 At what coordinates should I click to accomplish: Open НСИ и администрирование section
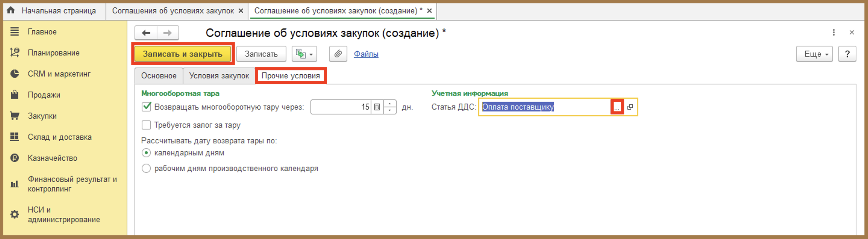[64, 214]
